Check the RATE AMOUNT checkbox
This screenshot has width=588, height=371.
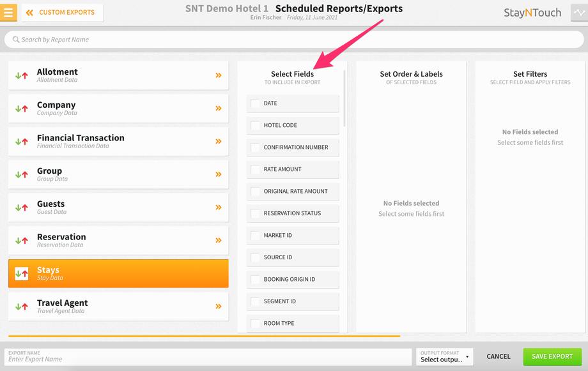pyautogui.click(x=255, y=169)
